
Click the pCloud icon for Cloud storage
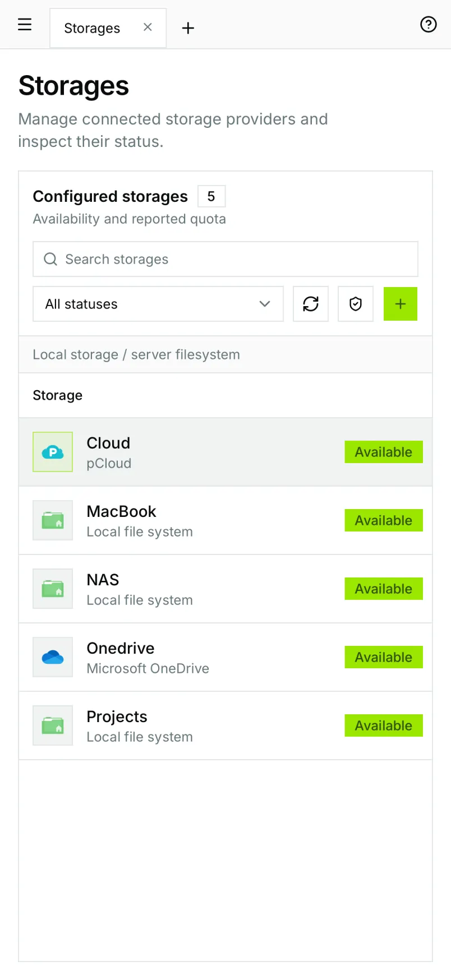[53, 452]
